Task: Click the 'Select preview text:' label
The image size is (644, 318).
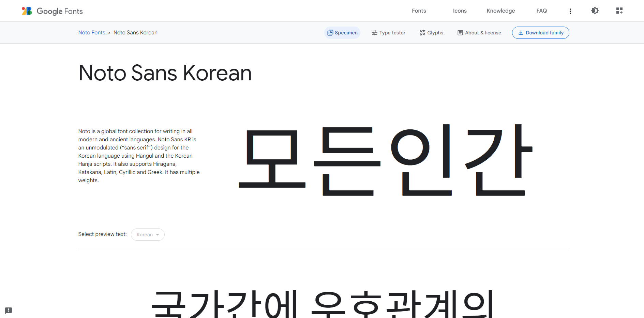Action: 102,234
